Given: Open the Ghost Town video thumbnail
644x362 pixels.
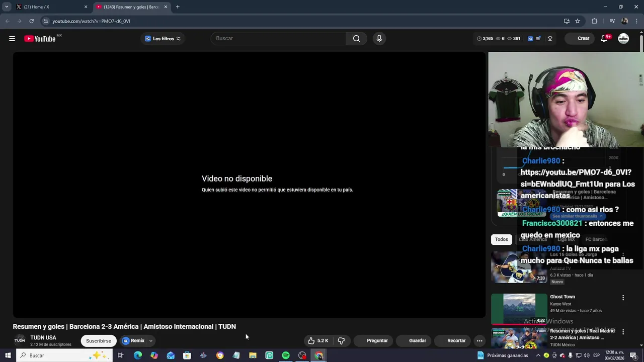Looking at the screenshot, I should click(x=519, y=309).
